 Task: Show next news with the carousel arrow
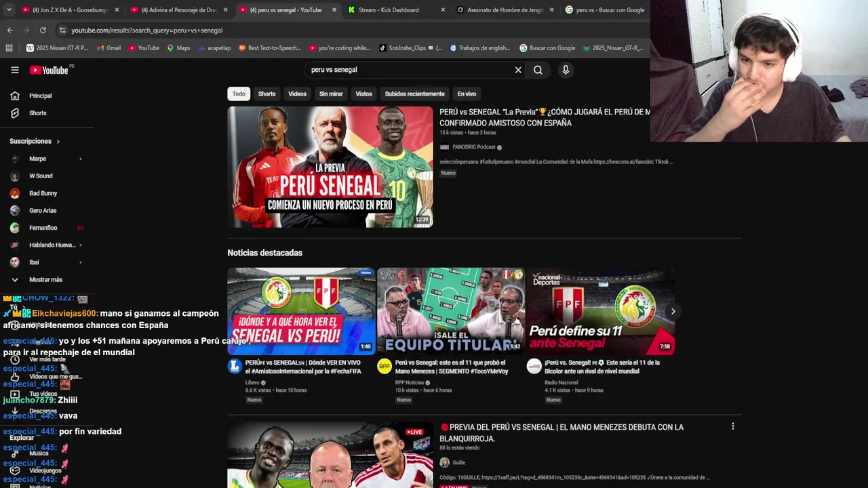tap(673, 311)
